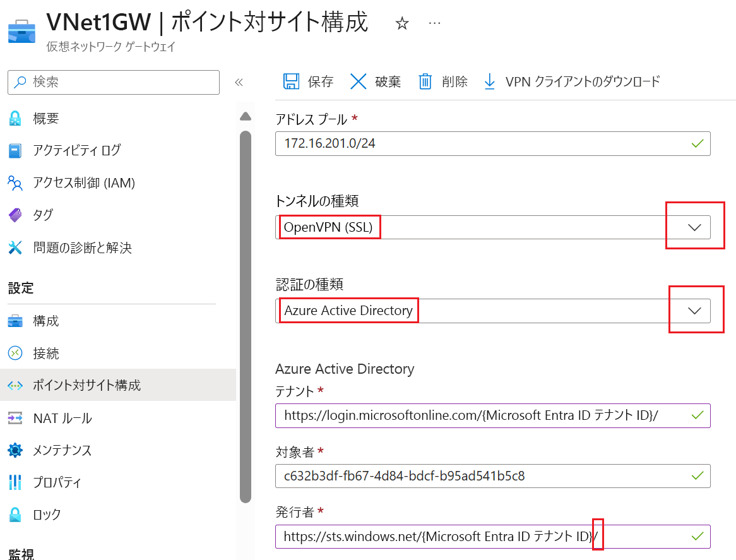Click the 対象者 GUID input field
736x560 pixels.
[x=493, y=476]
